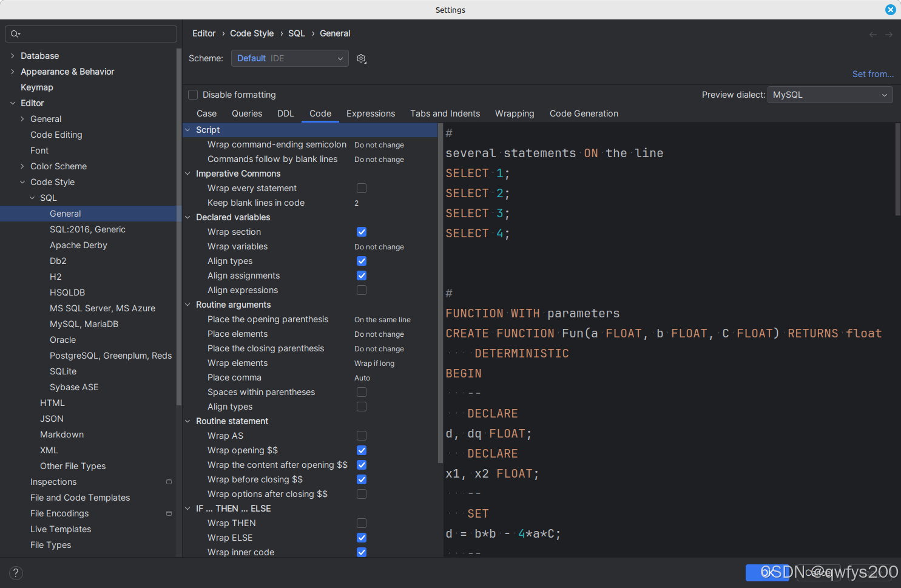Click in the settings search field
Screen dimensions: 901x588
pyautogui.click(x=91, y=34)
